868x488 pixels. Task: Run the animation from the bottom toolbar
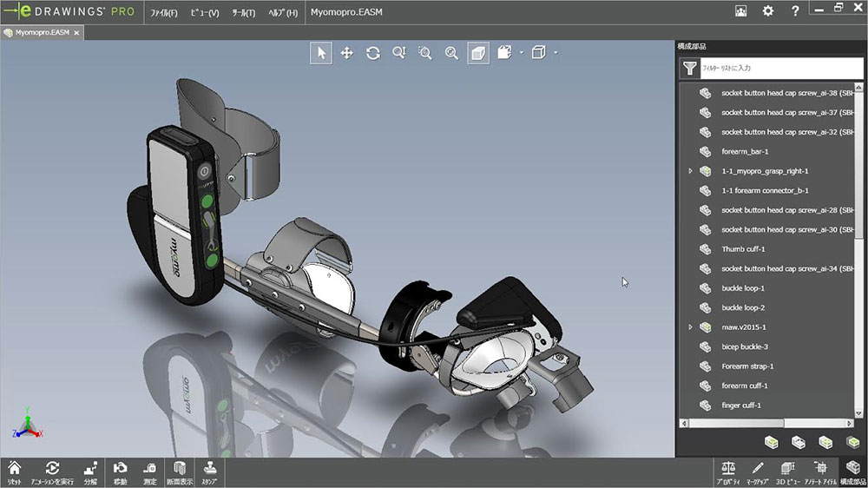tap(52, 472)
